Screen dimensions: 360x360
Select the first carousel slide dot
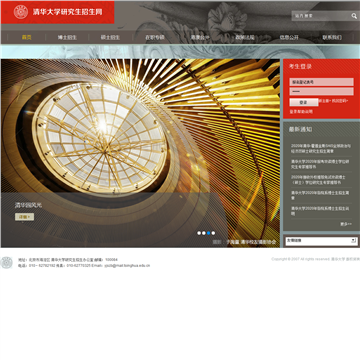199,233
